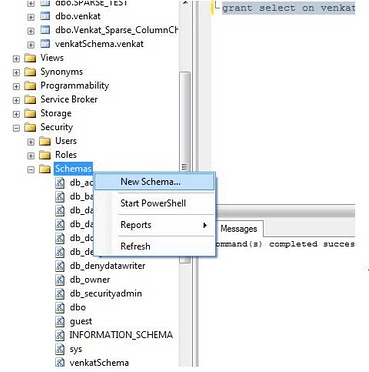
Task: Click the venkatSchema schema icon
Action: (60, 363)
